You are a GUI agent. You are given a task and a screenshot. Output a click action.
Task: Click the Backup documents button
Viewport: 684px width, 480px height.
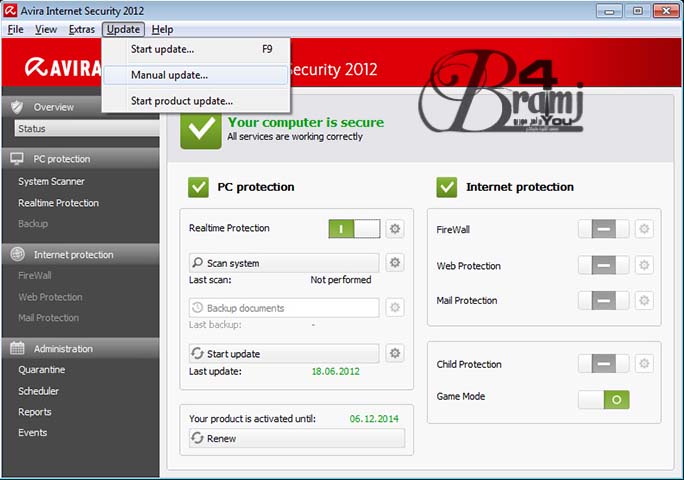[x=284, y=308]
